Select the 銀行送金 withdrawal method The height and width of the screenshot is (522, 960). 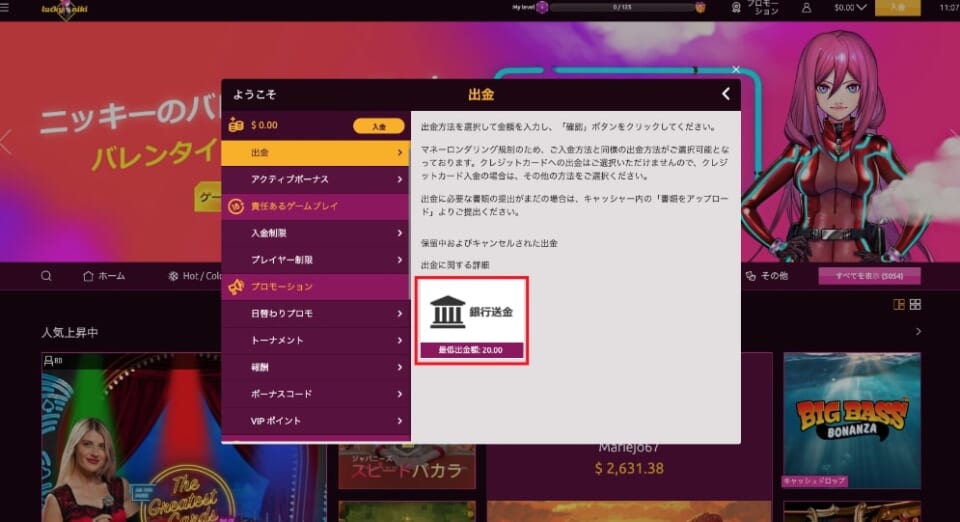pyautogui.click(x=471, y=321)
